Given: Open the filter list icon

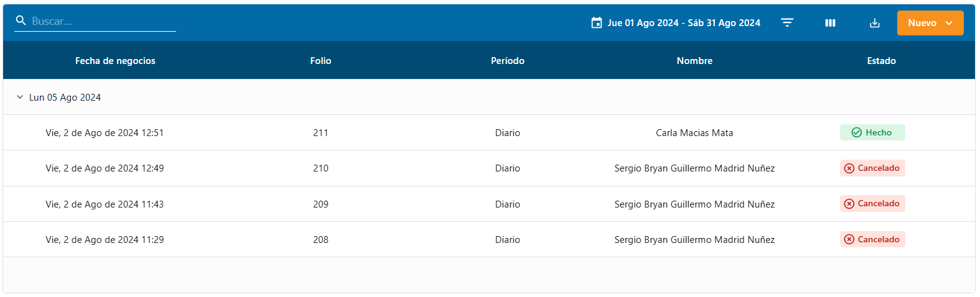Looking at the screenshot, I should click(x=787, y=23).
